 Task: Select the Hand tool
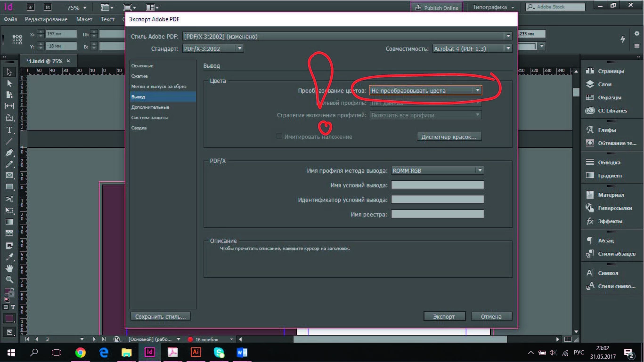[x=9, y=268]
